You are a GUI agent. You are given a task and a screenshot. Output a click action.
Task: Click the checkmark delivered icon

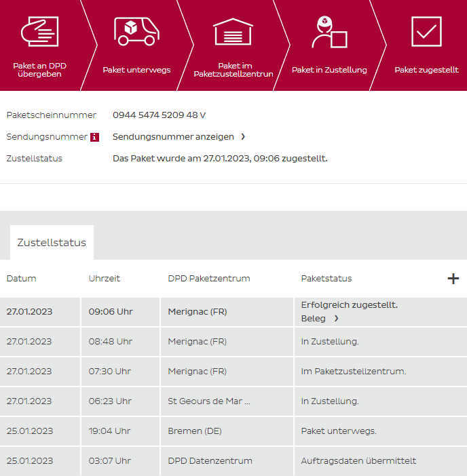pyautogui.click(x=426, y=31)
